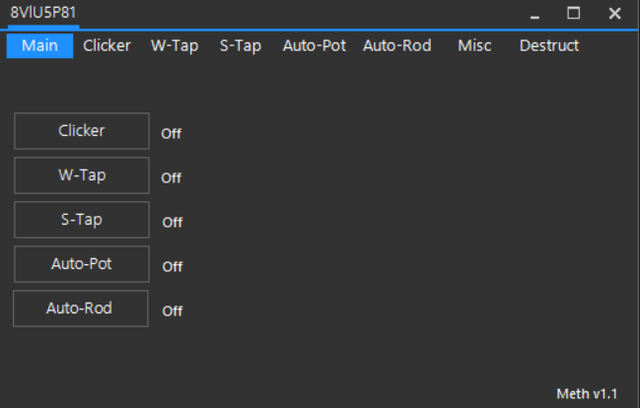Screen dimensions: 640x408
Task: Close the application window
Action: pyautogui.click(x=614, y=13)
